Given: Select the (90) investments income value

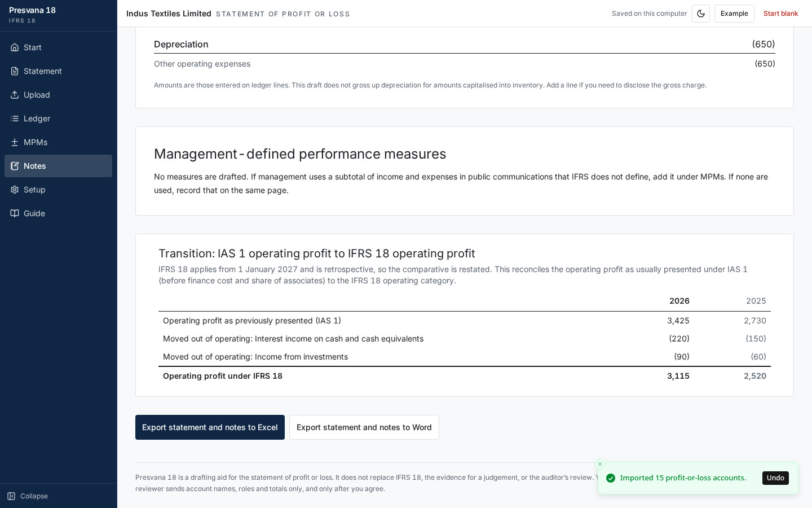Looking at the screenshot, I should 682,357.
